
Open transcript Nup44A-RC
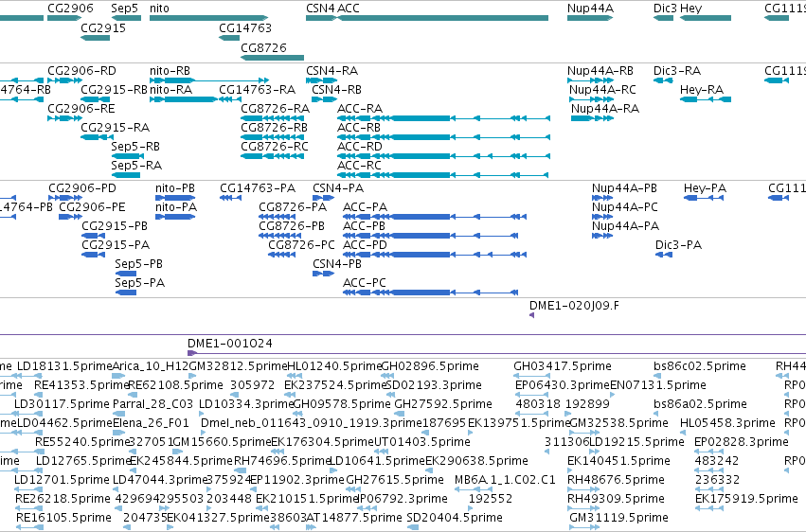[591, 99]
